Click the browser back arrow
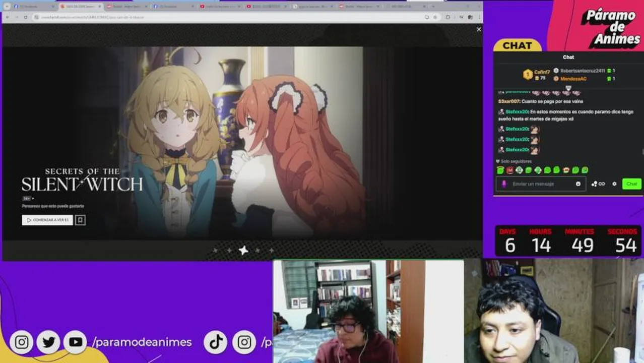 click(x=8, y=17)
